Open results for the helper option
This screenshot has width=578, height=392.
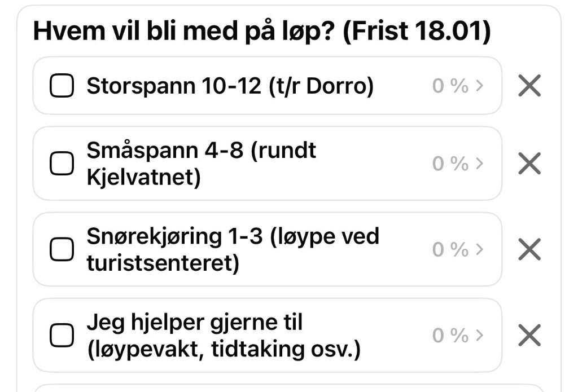click(479, 334)
